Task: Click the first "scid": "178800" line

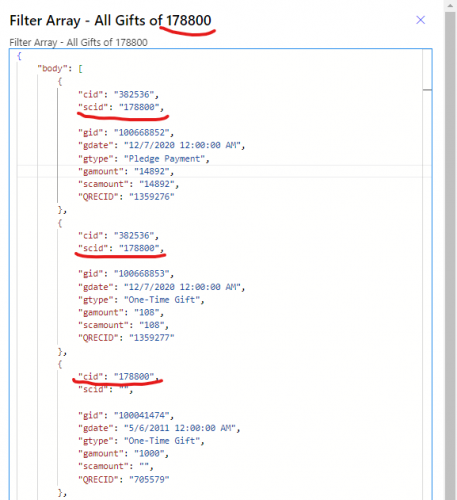Action: coord(121,107)
